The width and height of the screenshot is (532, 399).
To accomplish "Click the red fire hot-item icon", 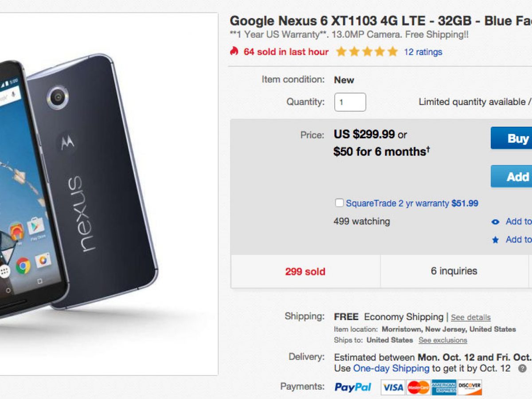I will coord(234,51).
